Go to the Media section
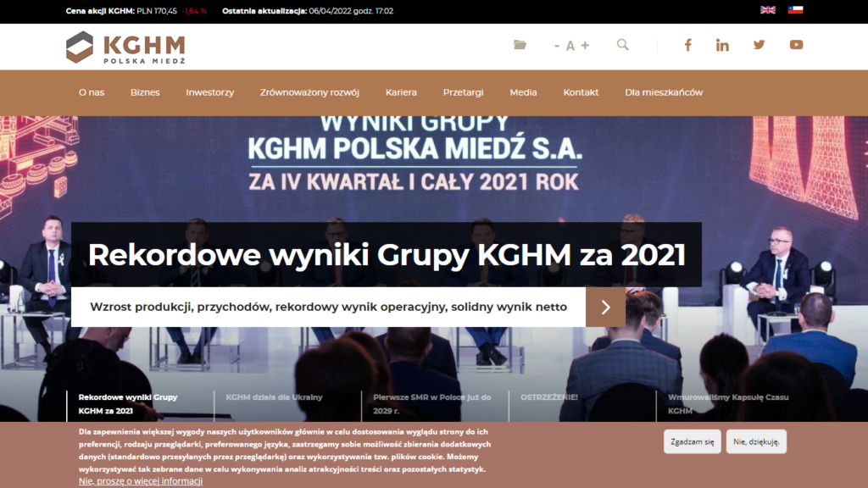The width and height of the screenshot is (868, 488). coord(523,92)
